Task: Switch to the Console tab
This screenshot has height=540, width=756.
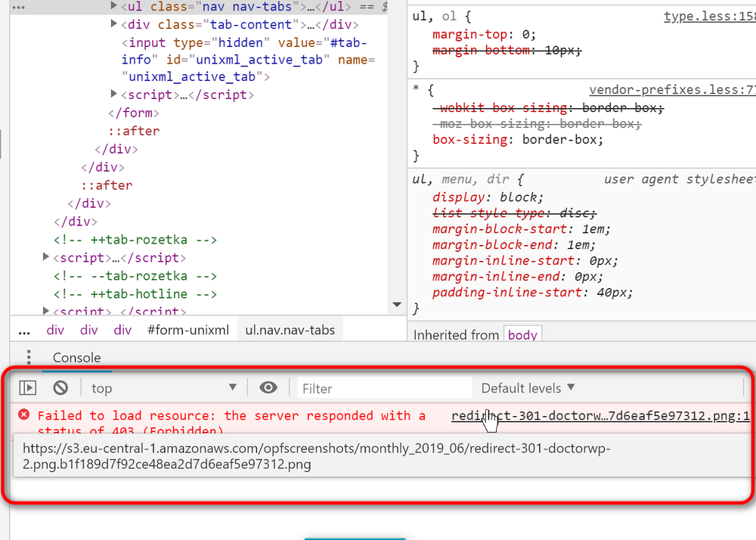Action: click(76, 358)
